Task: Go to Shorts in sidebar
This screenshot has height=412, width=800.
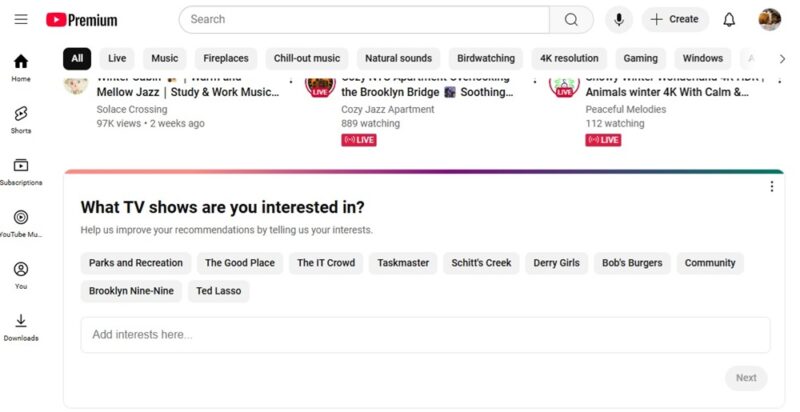Action: tap(21, 119)
